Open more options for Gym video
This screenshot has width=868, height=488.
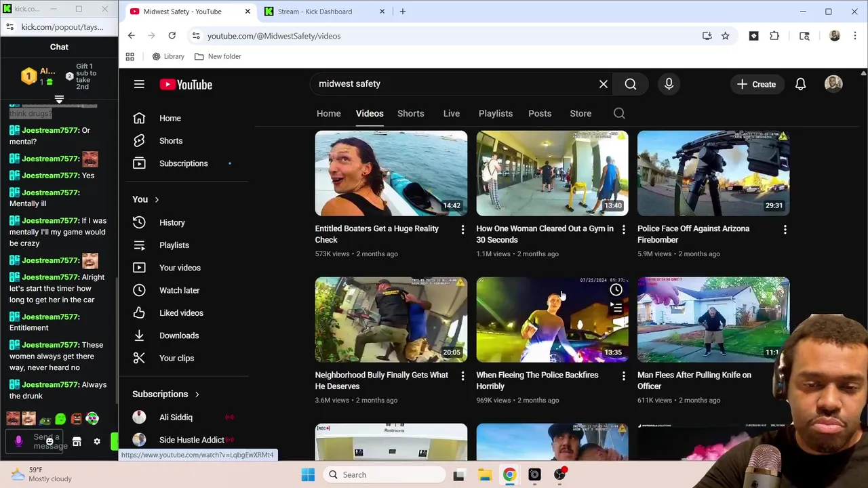tap(624, 230)
